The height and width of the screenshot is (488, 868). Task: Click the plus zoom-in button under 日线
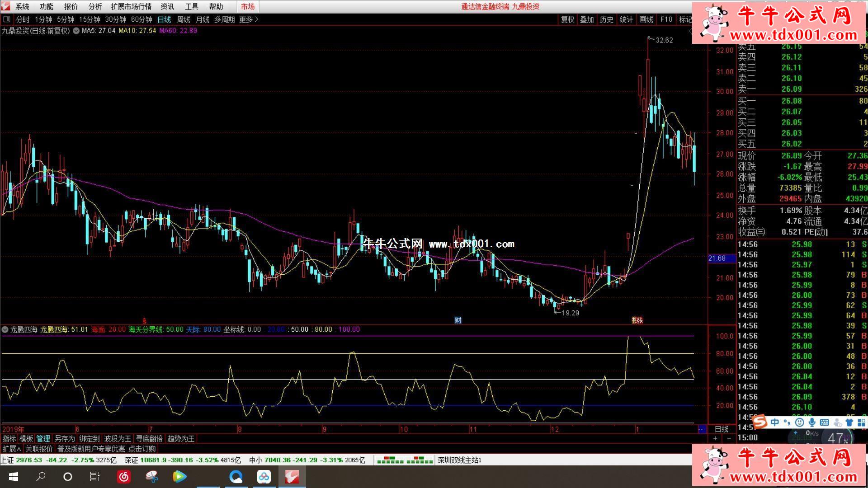pos(715,439)
